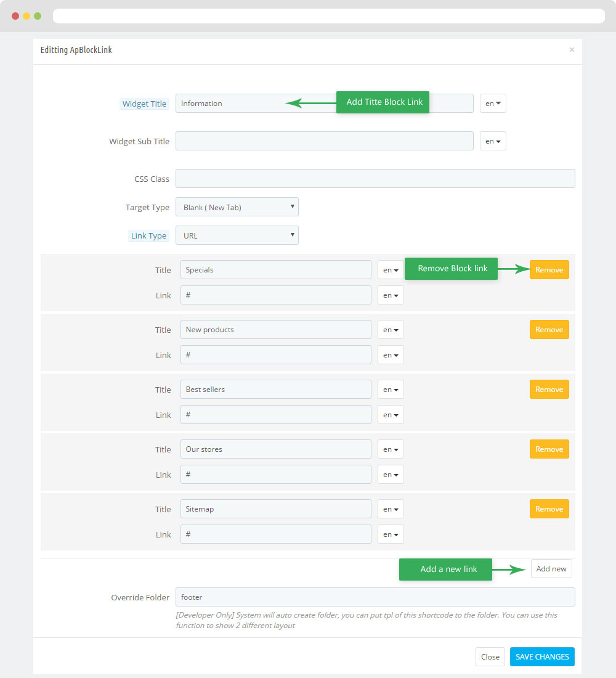This screenshot has width=616, height=678.
Task: Remove the Specials block link
Action: click(x=549, y=270)
